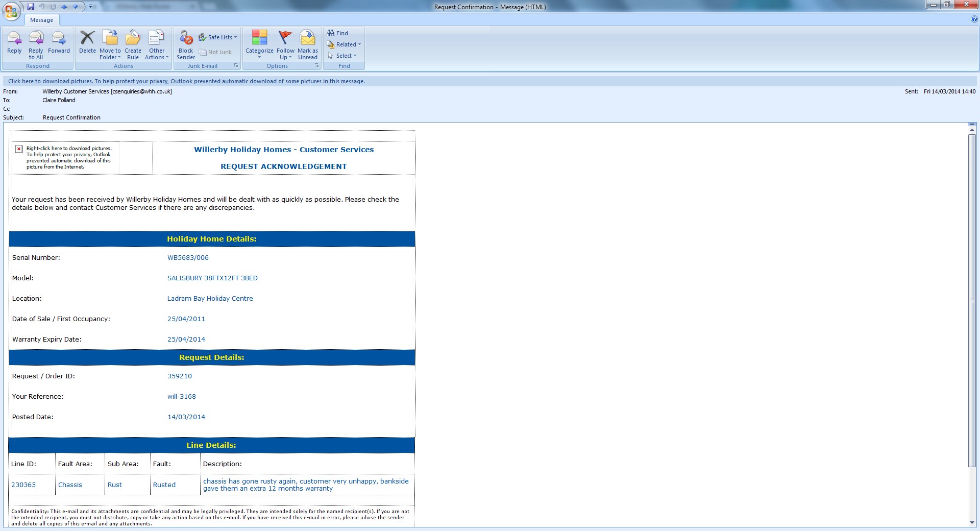Mark the message as Unread
Screen dimensions: 980x531
pyautogui.click(x=308, y=45)
